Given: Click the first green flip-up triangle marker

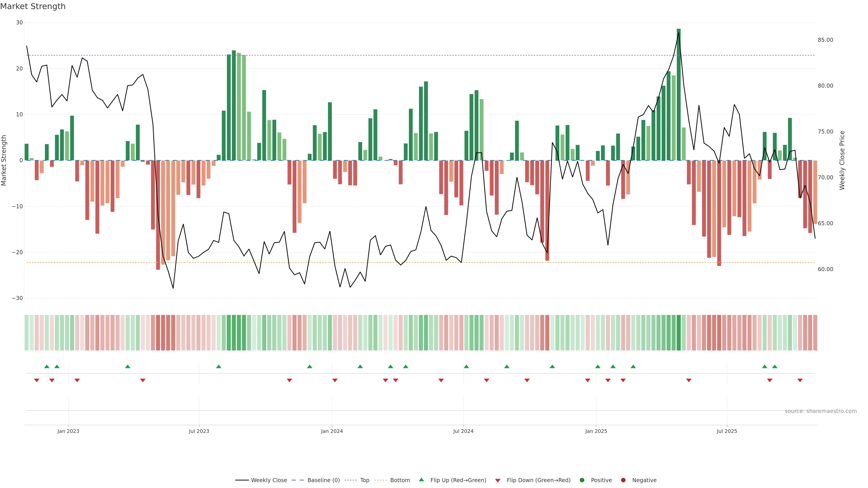Looking at the screenshot, I should (47, 366).
